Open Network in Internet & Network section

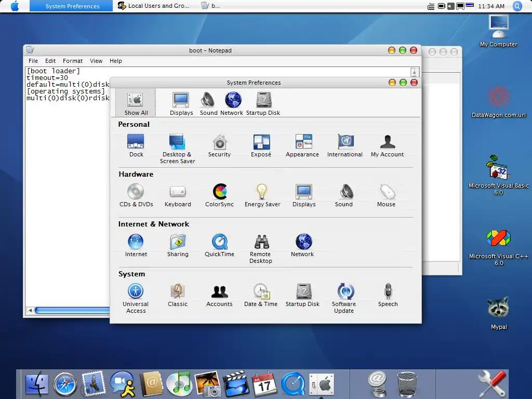tap(303, 245)
